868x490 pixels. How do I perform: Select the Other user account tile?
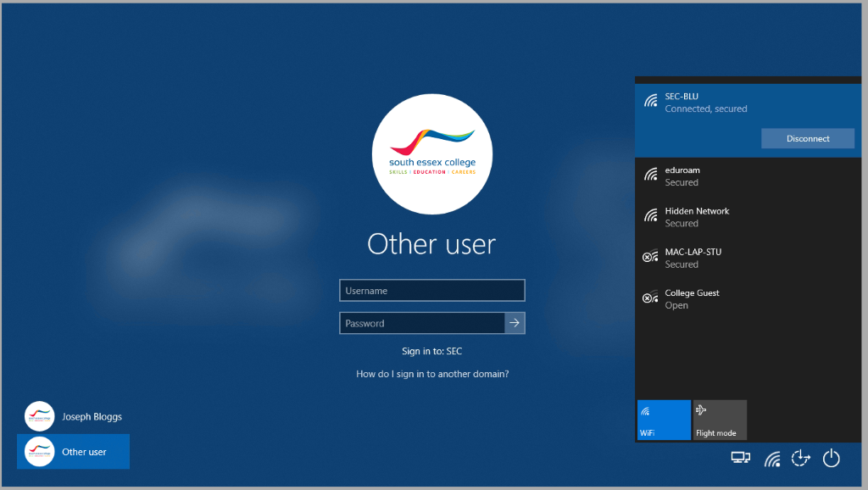click(x=73, y=451)
